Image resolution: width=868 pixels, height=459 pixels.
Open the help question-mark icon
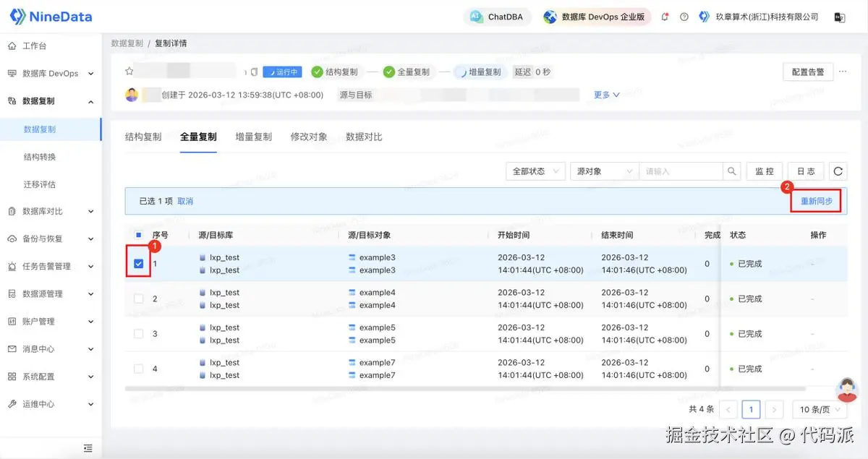[x=684, y=17]
